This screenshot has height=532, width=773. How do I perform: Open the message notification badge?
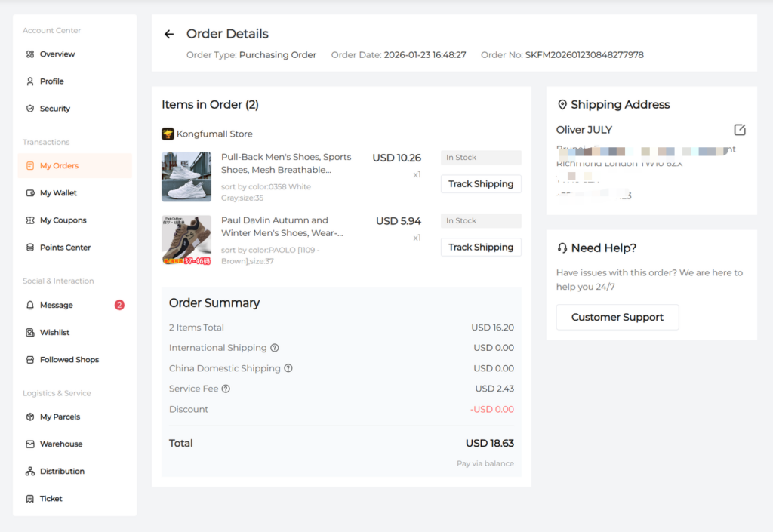pos(119,305)
